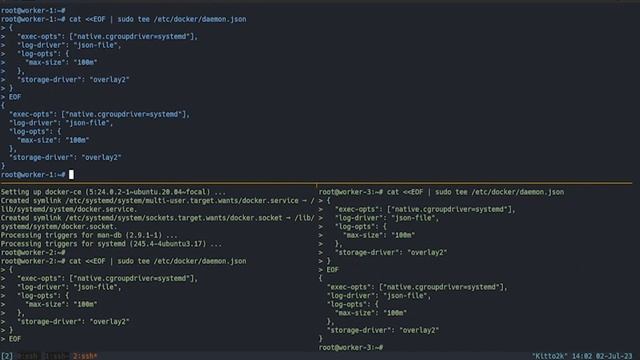Select active tmux window 2:ssh* in status bar

(85, 356)
